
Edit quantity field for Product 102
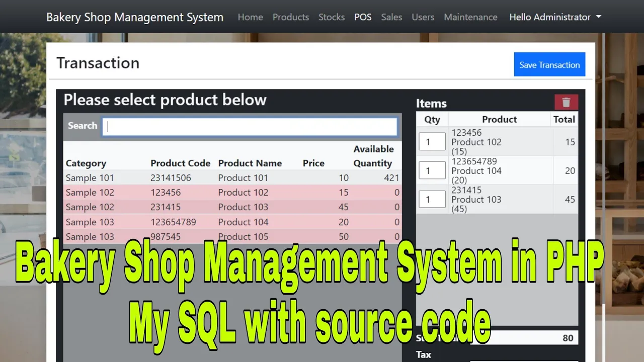[432, 142]
